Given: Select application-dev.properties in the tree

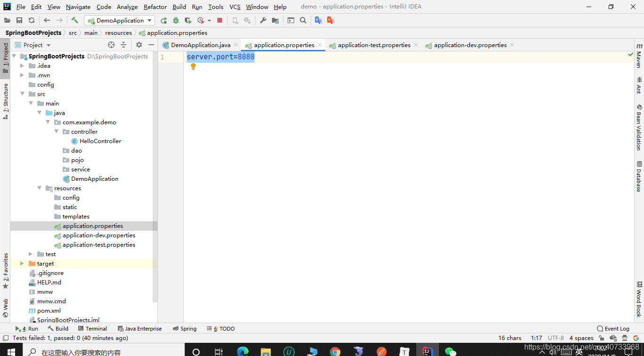Looking at the screenshot, I should 99,235.
